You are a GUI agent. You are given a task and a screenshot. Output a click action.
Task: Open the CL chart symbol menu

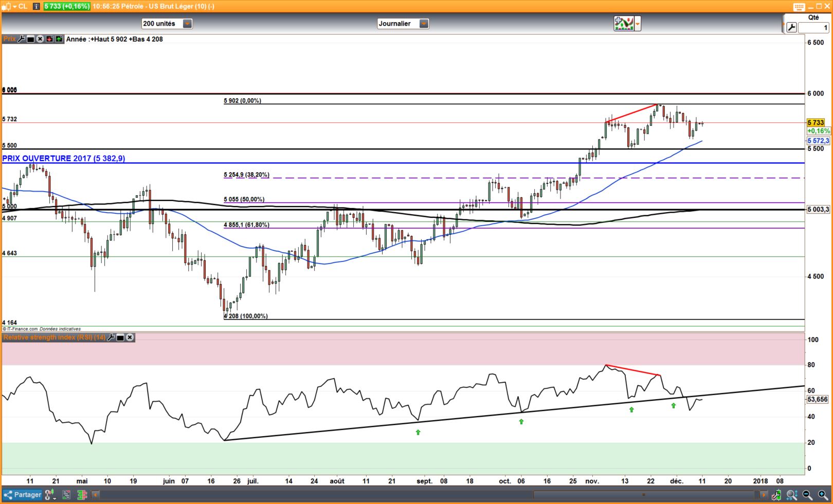point(14,6)
